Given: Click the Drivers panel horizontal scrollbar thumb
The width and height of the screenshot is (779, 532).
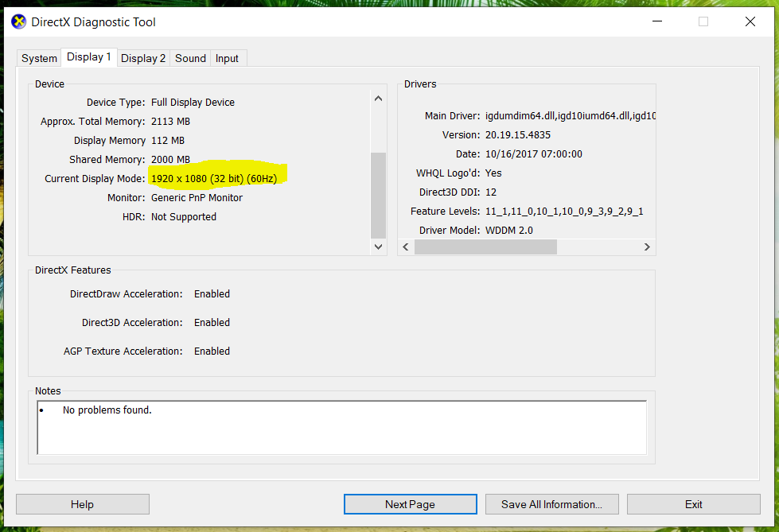Looking at the screenshot, I should 485,247.
